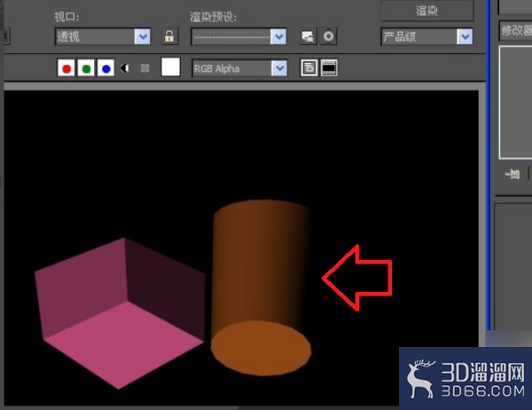Click the 渲染 render button
Viewport: 532px width, 410px height.
tap(426, 11)
